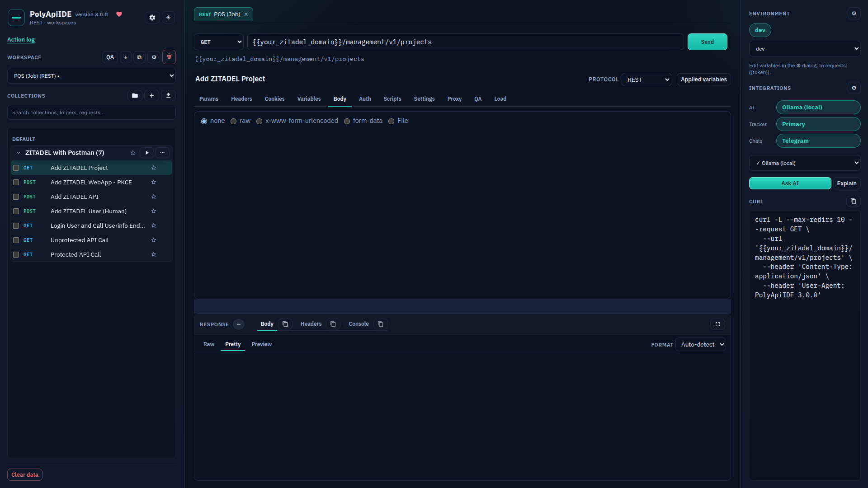
Task: Create a new collection folder icon
Action: (135, 96)
